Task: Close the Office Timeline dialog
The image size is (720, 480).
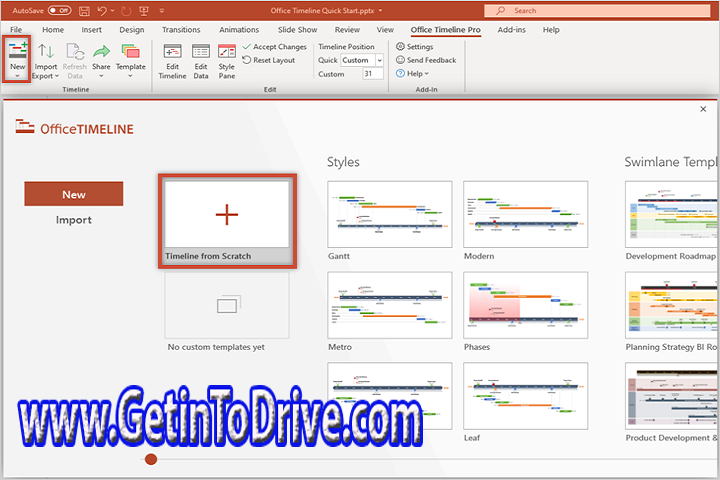Action: [703, 109]
